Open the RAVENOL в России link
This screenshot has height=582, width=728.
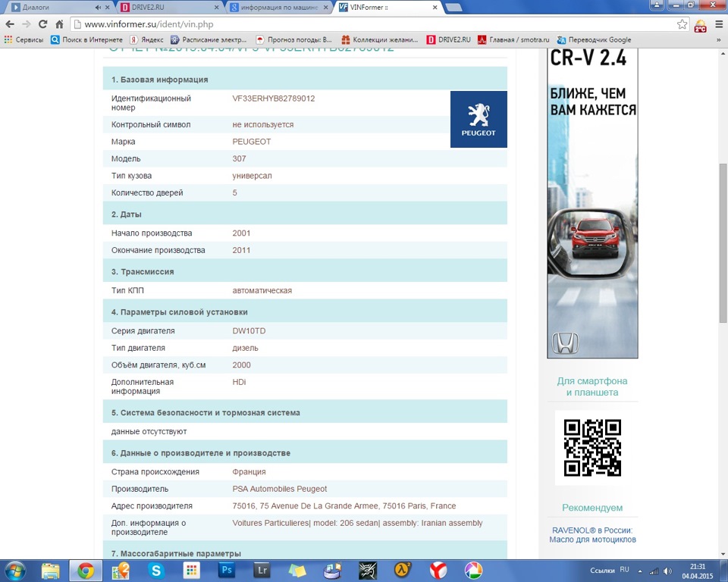(x=592, y=535)
